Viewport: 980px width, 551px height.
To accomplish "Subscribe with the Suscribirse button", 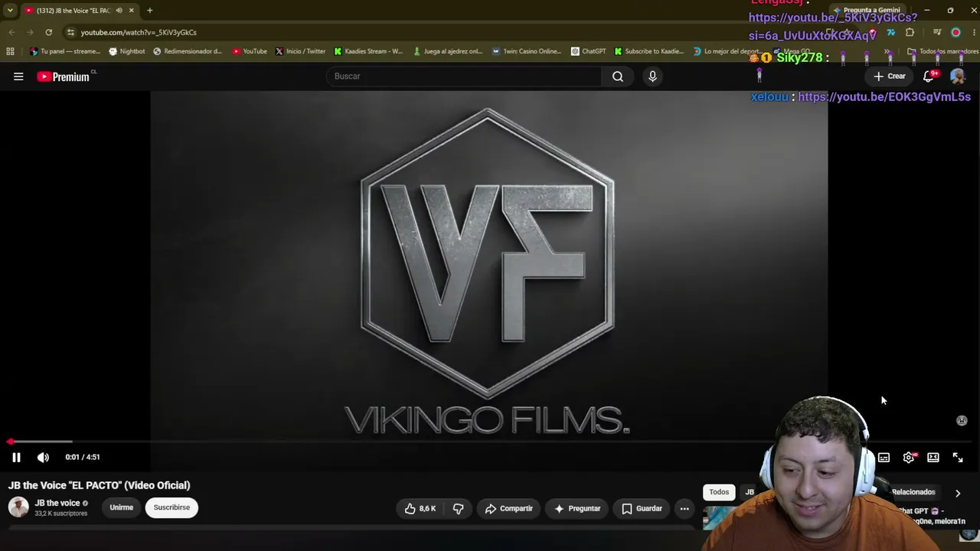I will pos(171,507).
